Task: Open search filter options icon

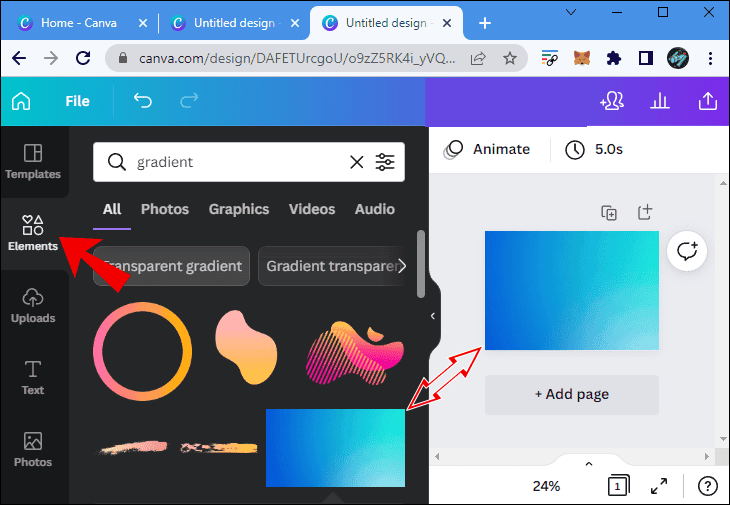Action: [x=385, y=162]
